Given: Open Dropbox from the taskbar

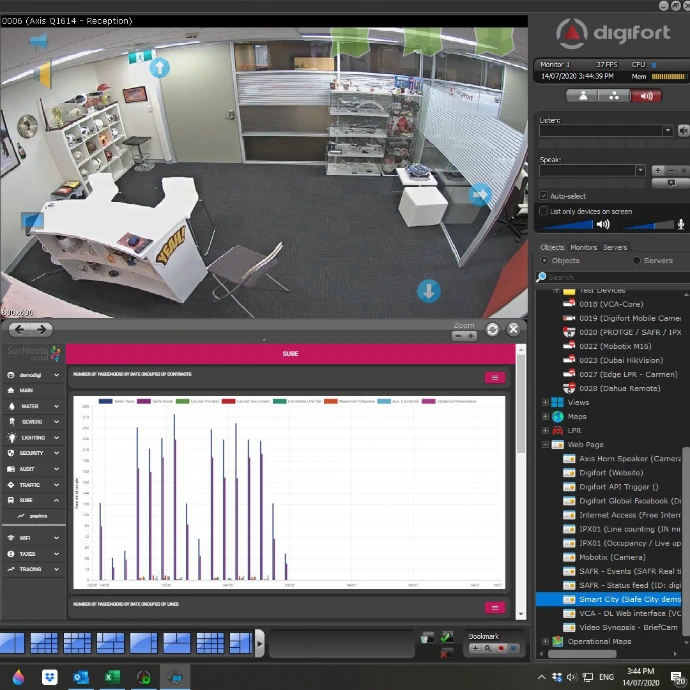Looking at the screenshot, I should pyautogui.click(x=49, y=677).
